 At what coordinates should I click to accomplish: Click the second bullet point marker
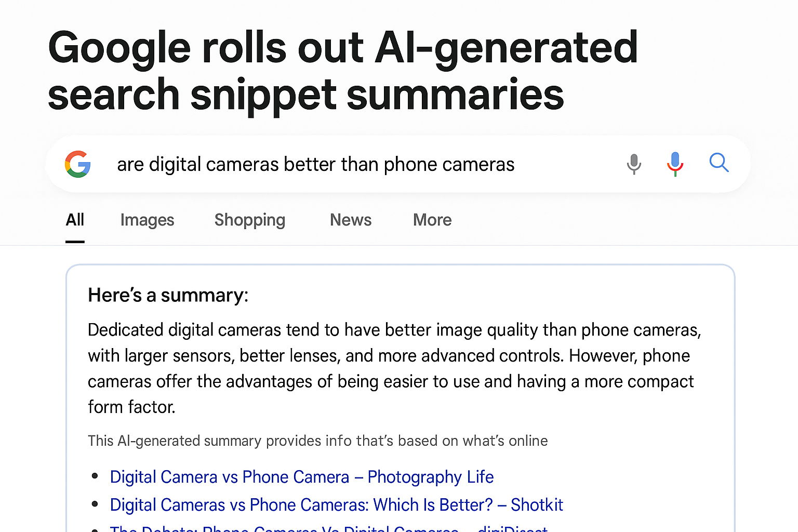95,503
